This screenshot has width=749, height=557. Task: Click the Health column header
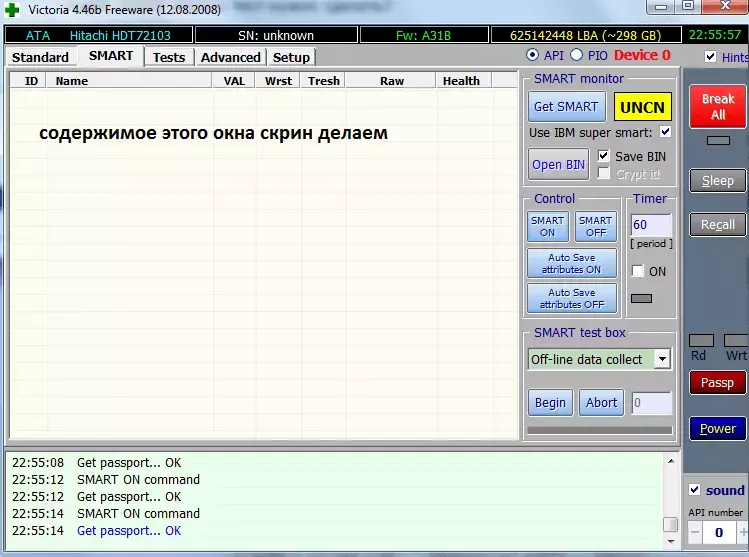(464, 81)
